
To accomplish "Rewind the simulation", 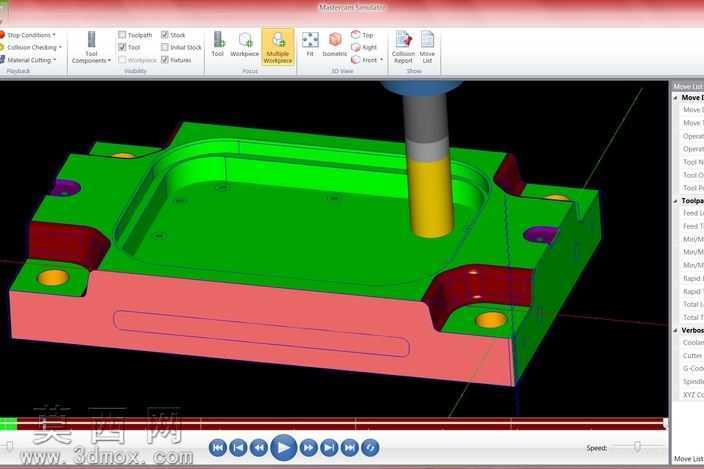I will point(259,447).
